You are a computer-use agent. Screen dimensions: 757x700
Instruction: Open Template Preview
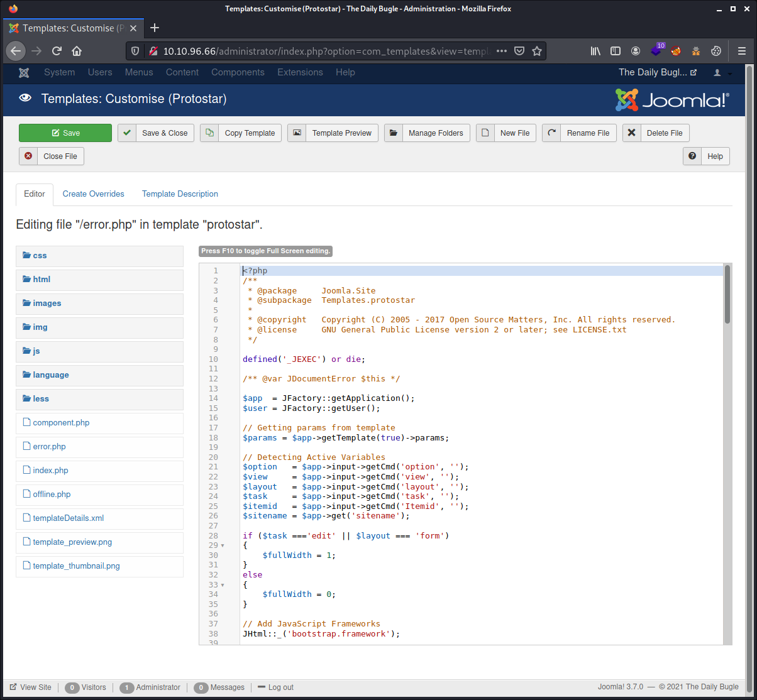click(x=333, y=133)
